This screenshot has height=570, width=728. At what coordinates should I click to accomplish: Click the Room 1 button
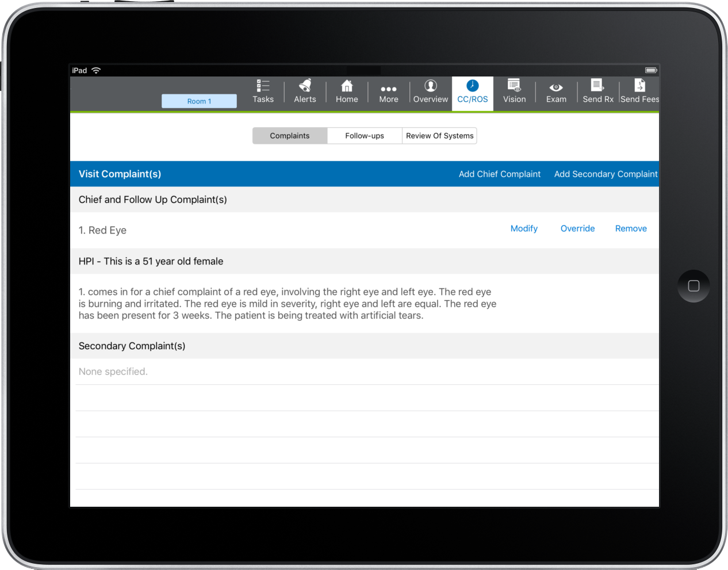point(199,101)
